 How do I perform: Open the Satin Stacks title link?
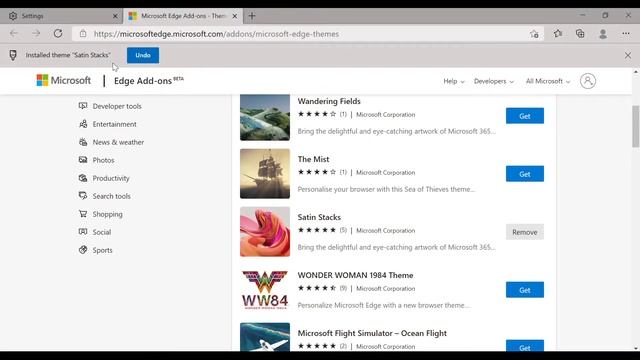[x=319, y=217]
